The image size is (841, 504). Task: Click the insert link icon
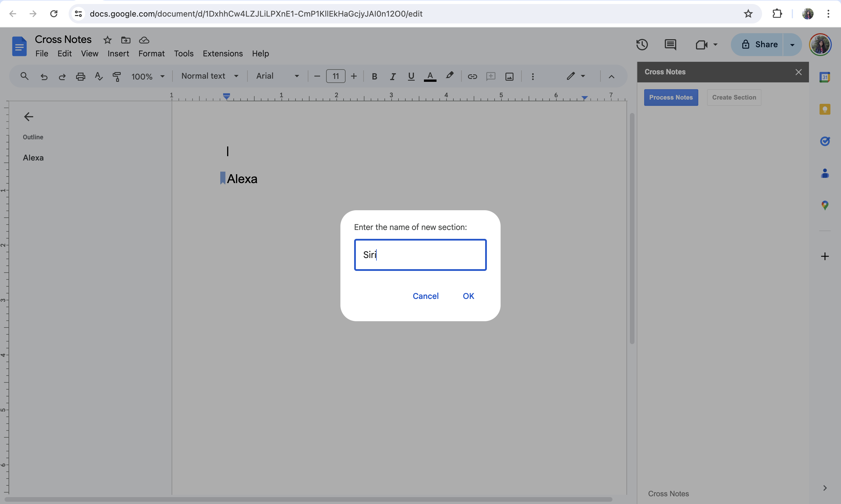[472, 76]
